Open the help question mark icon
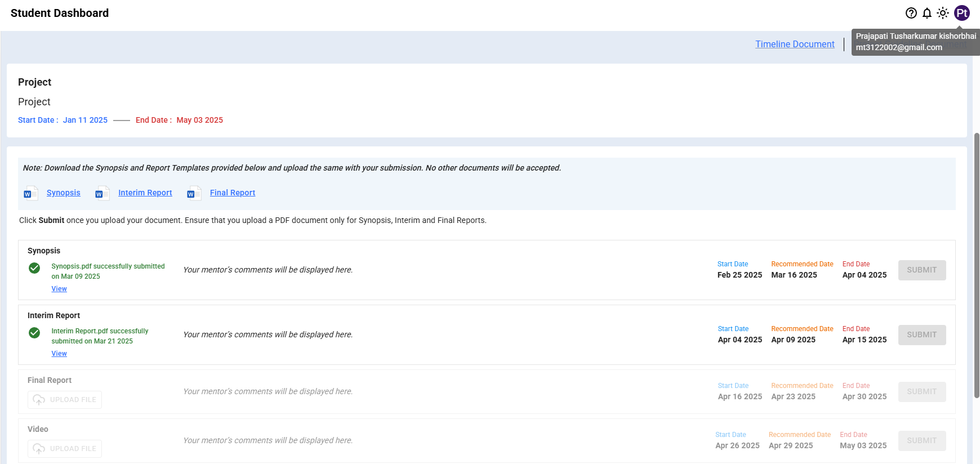Image resolution: width=980 pixels, height=464 pixels. pyautogui.click(x=911, y=13)
